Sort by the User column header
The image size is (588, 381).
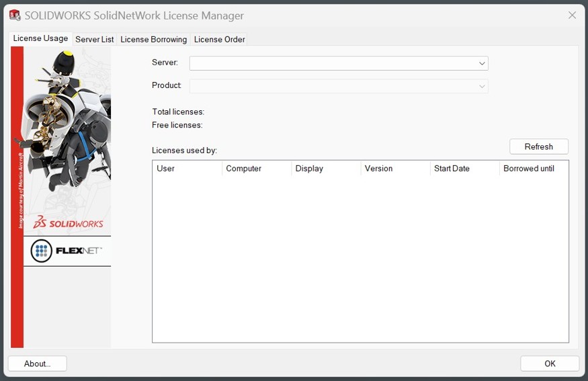187,169
